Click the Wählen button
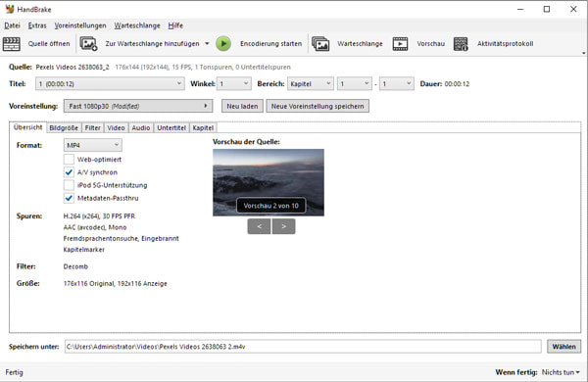The image size is (588, 382). point(564,347)
